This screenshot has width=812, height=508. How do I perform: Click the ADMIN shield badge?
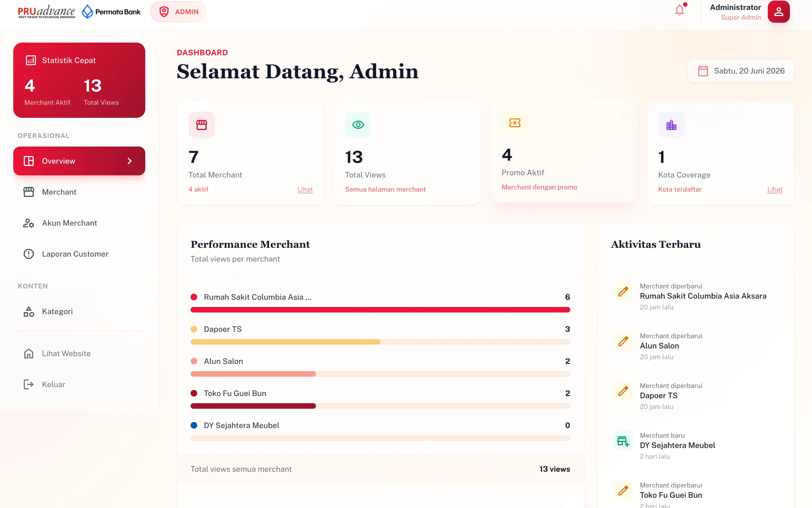point(178,12)
